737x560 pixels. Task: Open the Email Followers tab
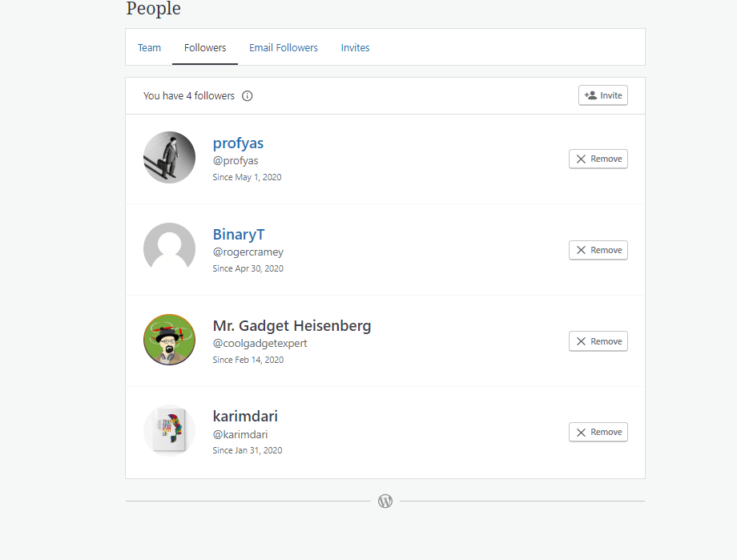pos(284,48)
